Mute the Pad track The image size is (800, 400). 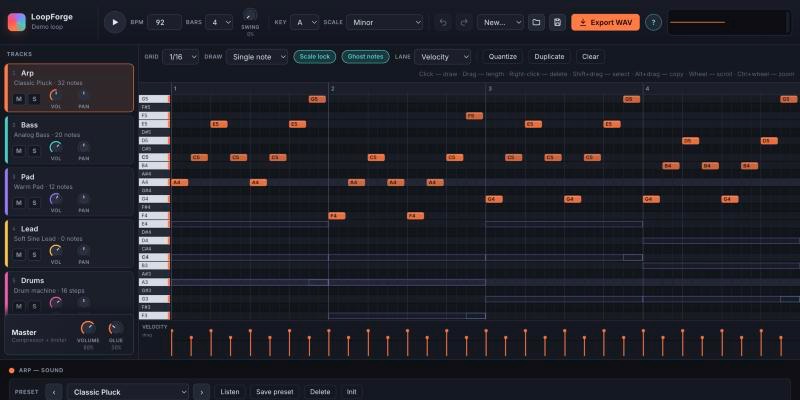tap(19, 203)
